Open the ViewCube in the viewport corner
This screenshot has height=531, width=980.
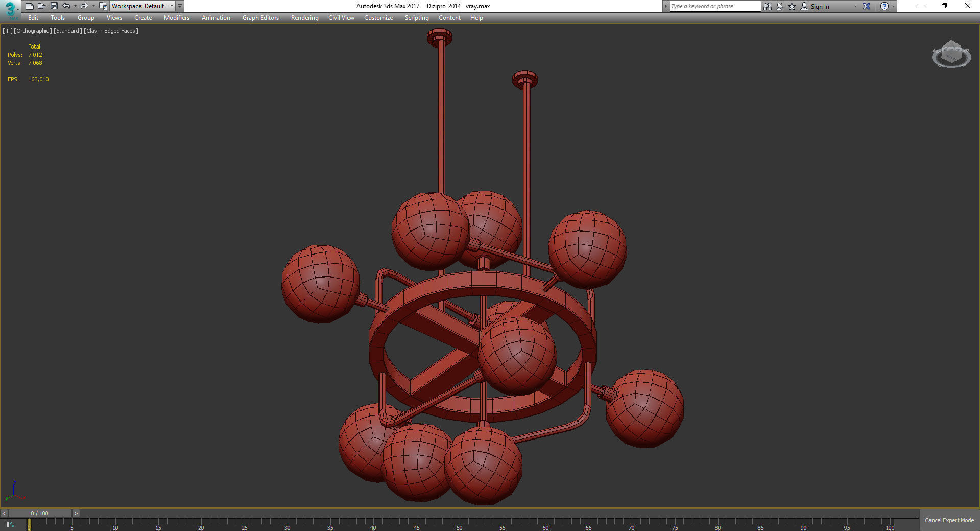pyautogui.click(x=951, y=54)
